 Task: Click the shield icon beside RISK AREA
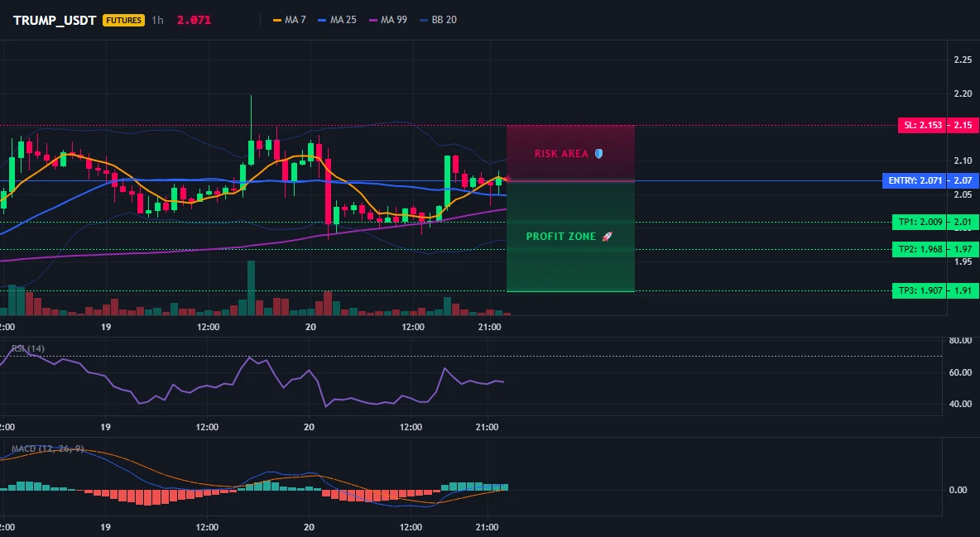(598, 154)
